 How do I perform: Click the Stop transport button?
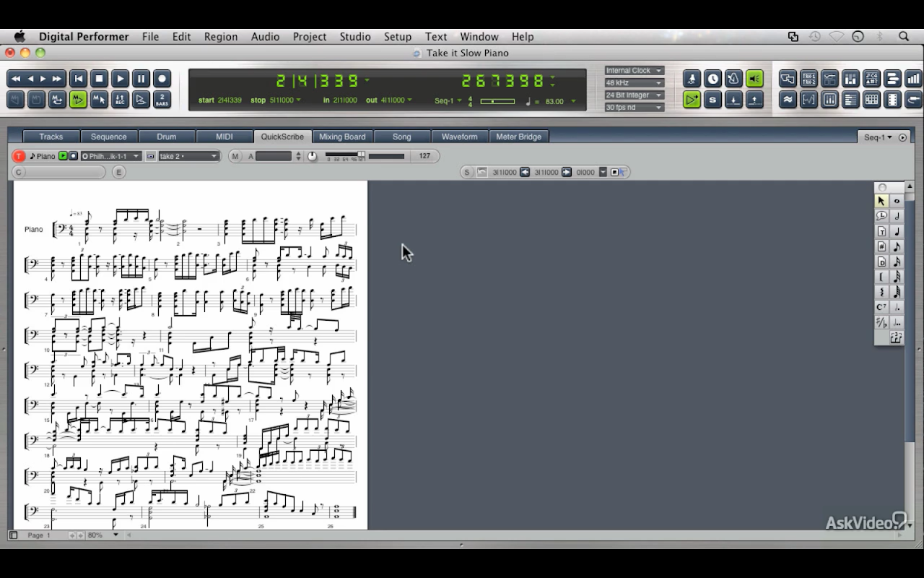pyautogui.click(x=100, y=79)
